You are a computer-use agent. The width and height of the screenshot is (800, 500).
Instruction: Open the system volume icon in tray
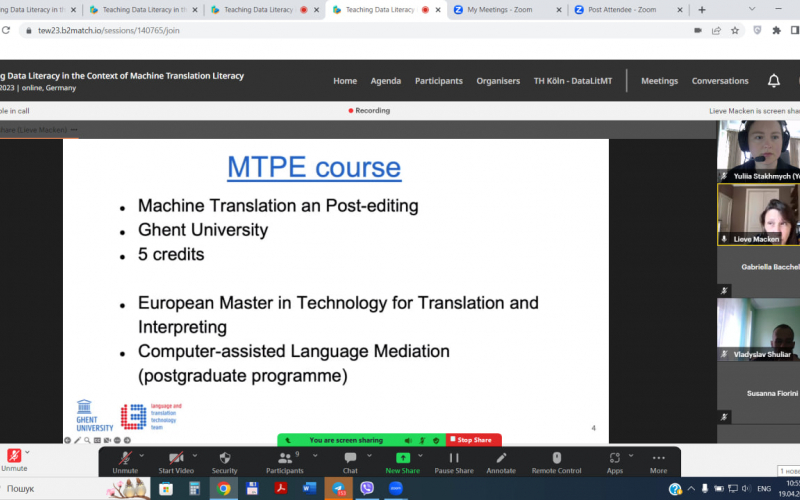746,489
